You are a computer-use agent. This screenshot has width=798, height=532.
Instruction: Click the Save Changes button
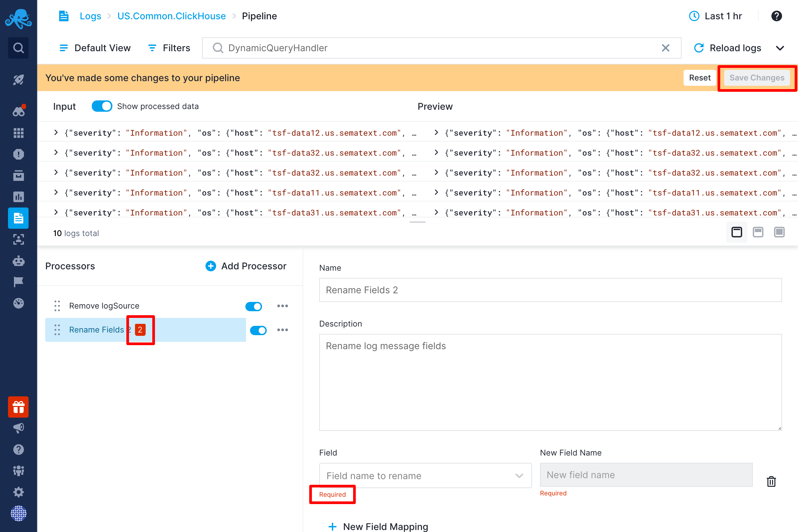click(x=757, y=78)
